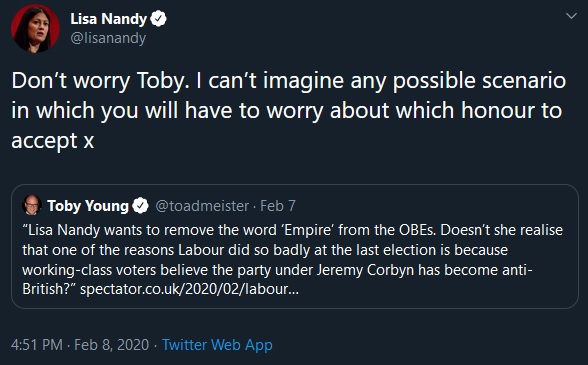Click 'accept x' at tweet end
588x365 pixels.
[52, 141]
